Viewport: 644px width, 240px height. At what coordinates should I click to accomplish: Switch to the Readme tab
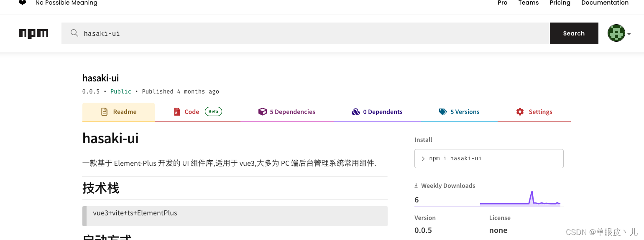click(x=118, y=112)
